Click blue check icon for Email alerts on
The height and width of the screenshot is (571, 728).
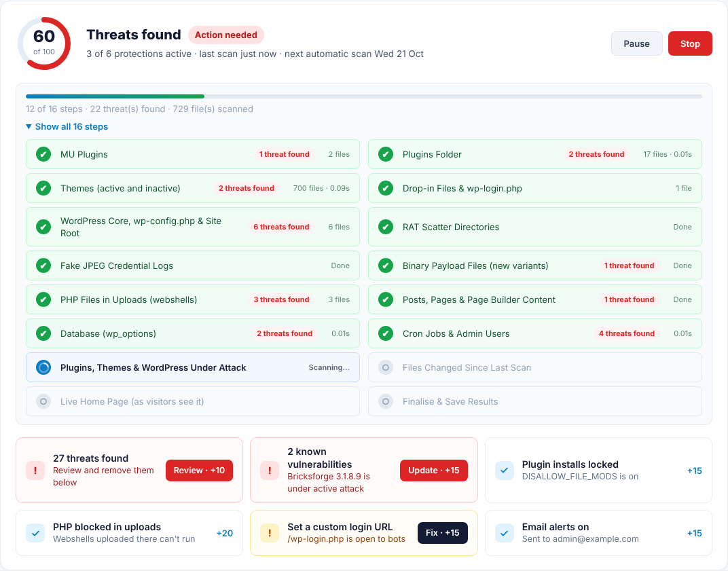coord(504,533)
